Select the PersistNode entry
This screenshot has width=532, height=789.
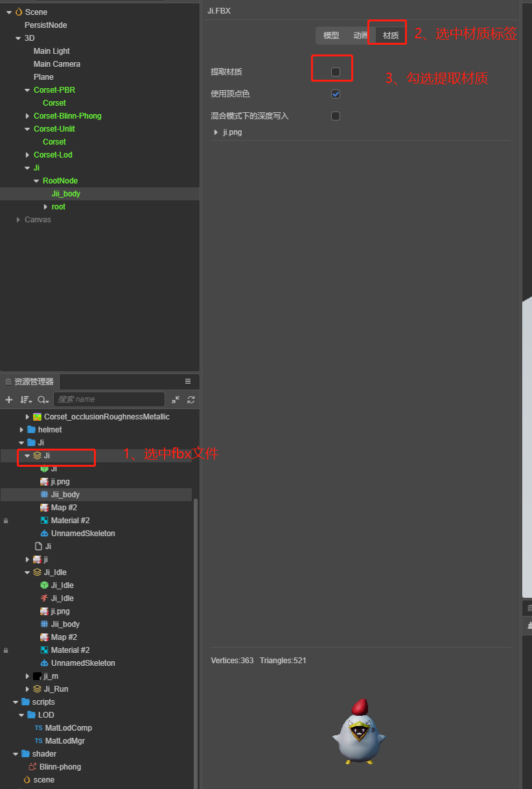pos(46,25)
